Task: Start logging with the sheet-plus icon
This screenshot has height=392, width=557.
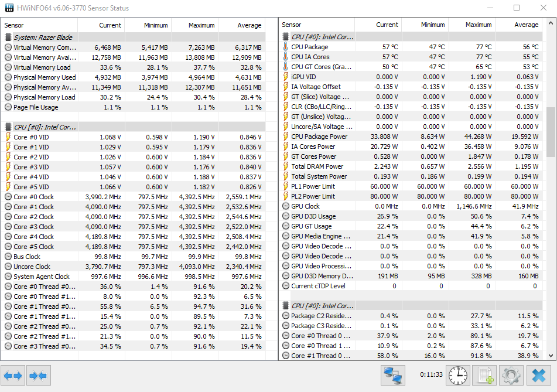Action: (484, 375)
